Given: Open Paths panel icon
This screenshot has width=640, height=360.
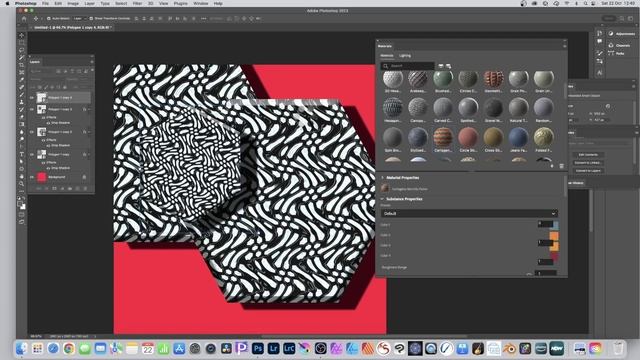Looking at the screenshot, I should pyautogui.click(x=611, y=53).
